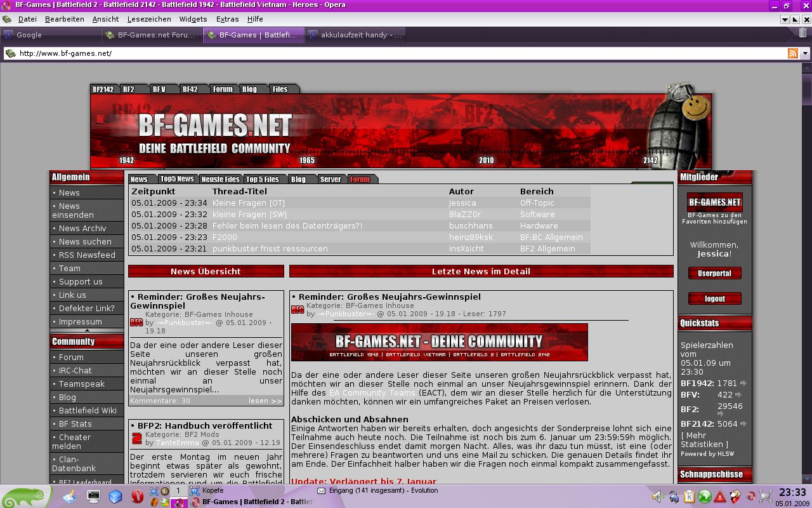Open the closed tabs trash can
The height and width of the screenshot is (508, 812).
coord(802,34)
